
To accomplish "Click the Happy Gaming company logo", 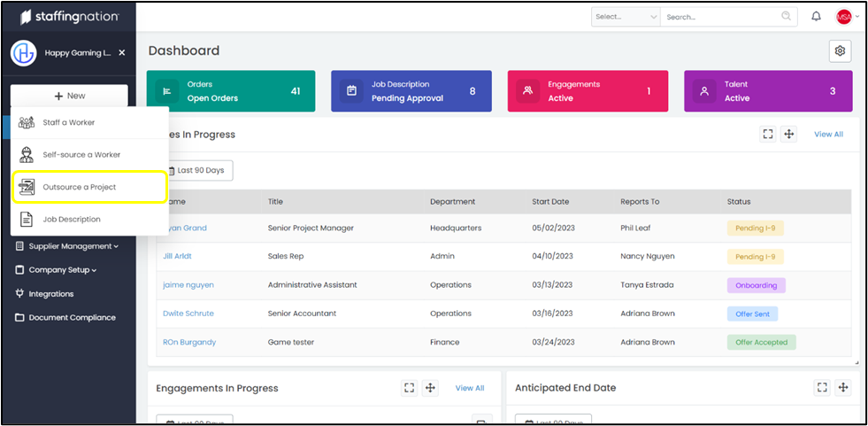I will coord(23,53).
